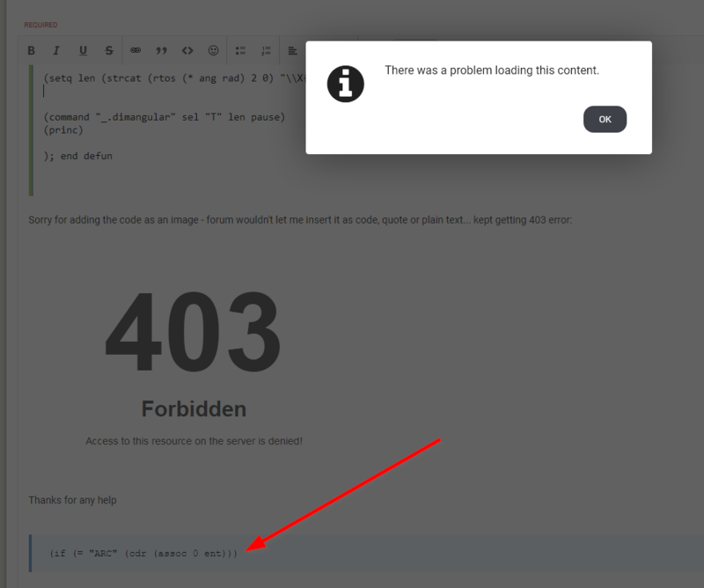Dismiss the error dialog with OK

pyautogui.click(x=605, y=120)
